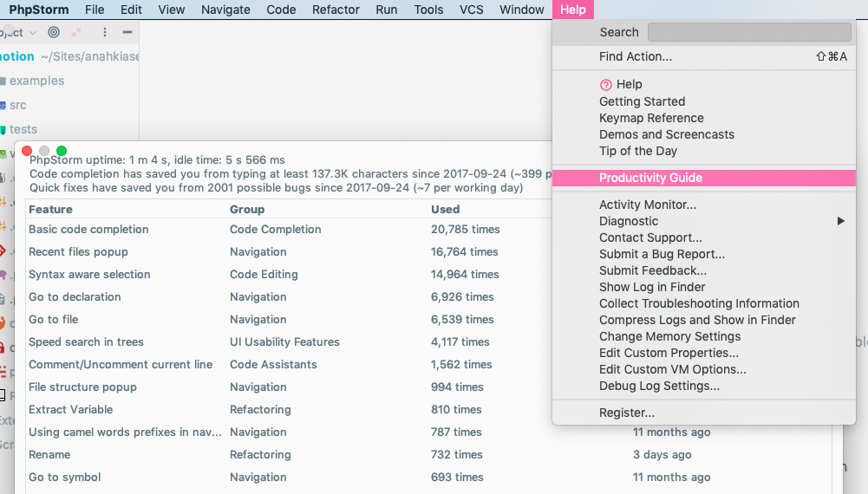Select the Rename feature row

click(x=429, y=455)
